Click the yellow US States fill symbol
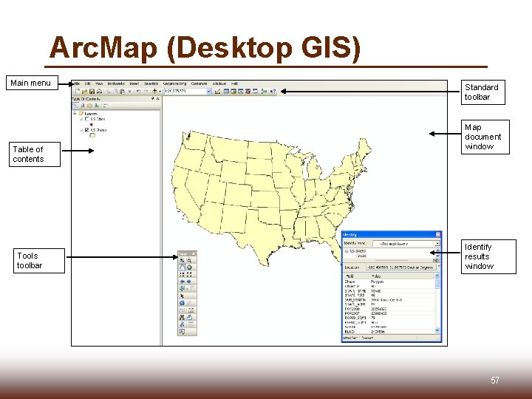This screenshot has height=399, width=532. coord(92,135)
